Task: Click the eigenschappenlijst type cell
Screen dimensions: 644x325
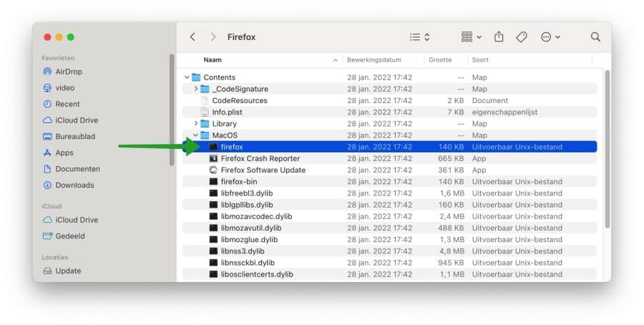Action: 504,112
